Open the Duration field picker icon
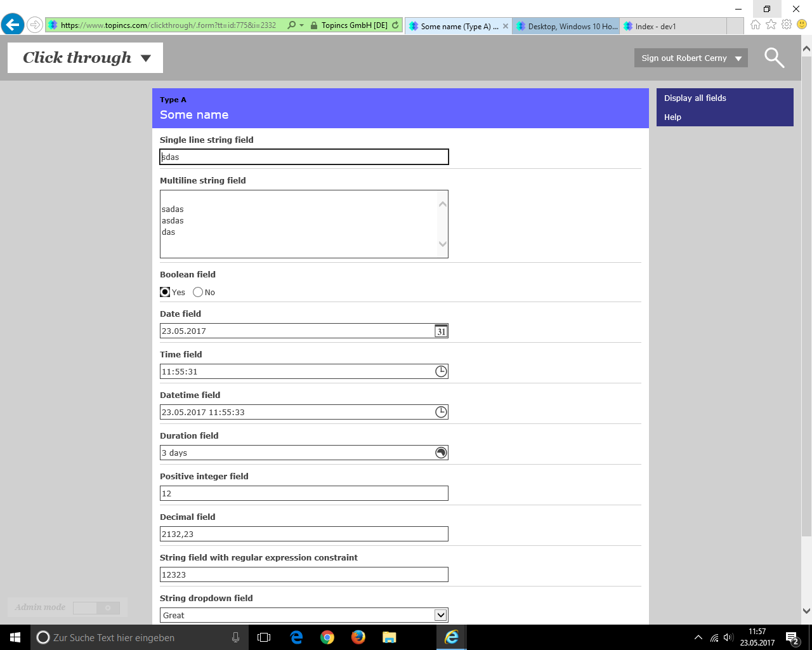 click(x=441, y=453)
